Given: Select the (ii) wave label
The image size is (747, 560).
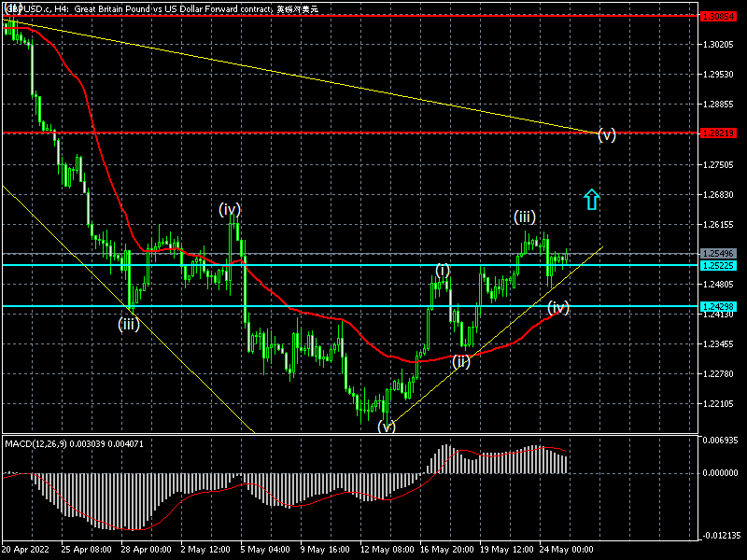Looking at the screenshot, I should 461,361.
